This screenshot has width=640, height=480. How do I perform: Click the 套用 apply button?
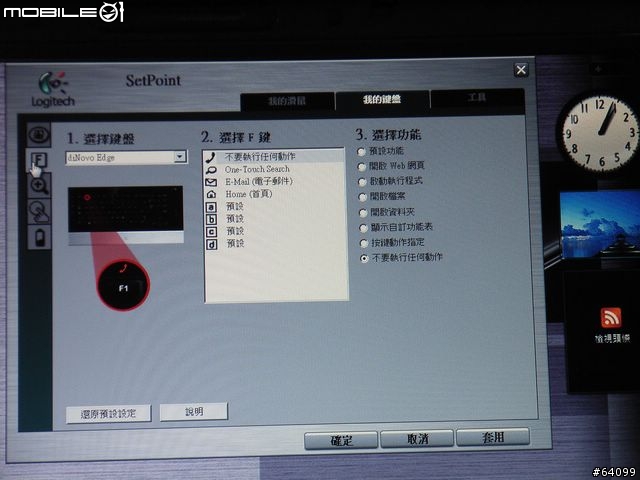click(493, 438)
